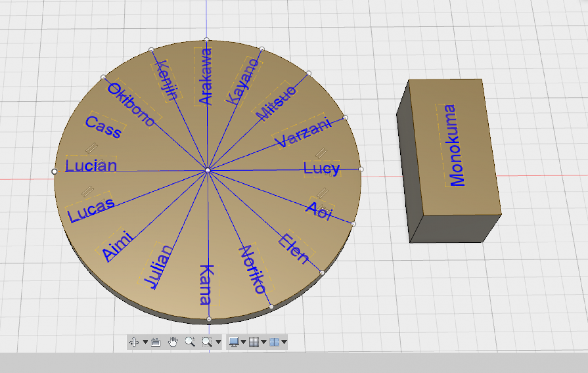Image resolution: width=588 pixels, height=373 pixels.
Task: Select the 'Julian' sketch text
Action: (158, 266)
